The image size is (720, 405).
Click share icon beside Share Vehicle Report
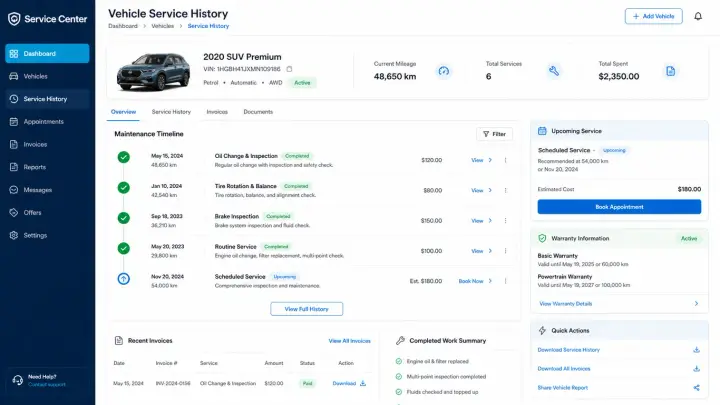click(x=696, y=388)
